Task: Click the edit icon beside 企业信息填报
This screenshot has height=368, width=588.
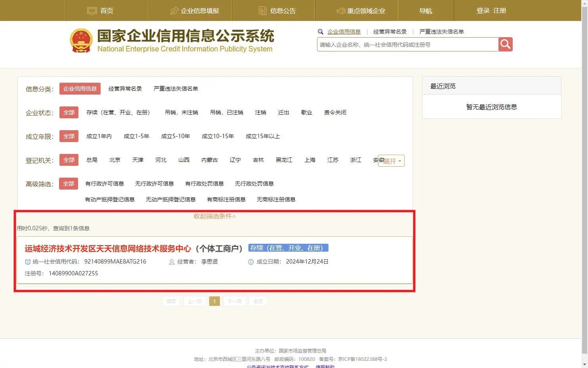Action: point(174,11)
